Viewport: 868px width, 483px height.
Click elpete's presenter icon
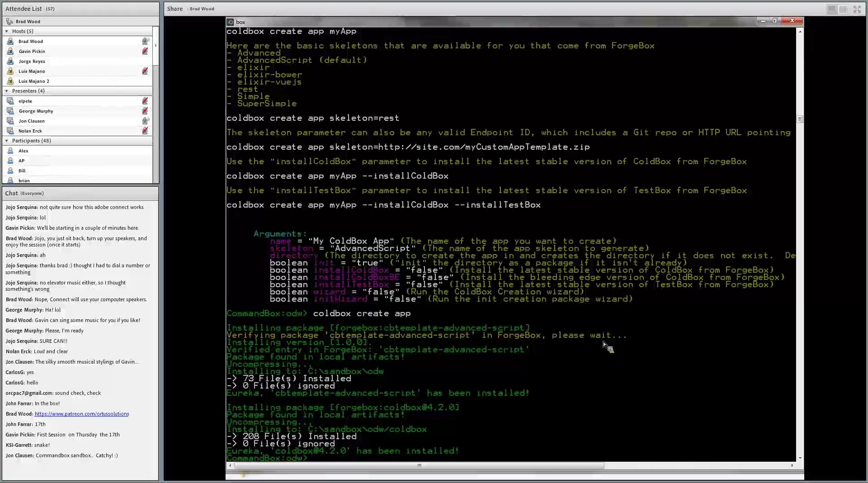point(10,101)
